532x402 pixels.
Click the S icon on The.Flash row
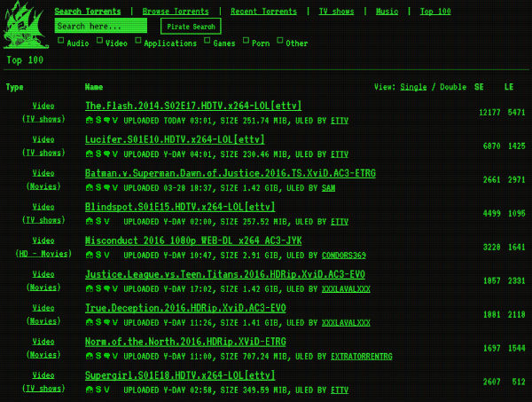98,120
